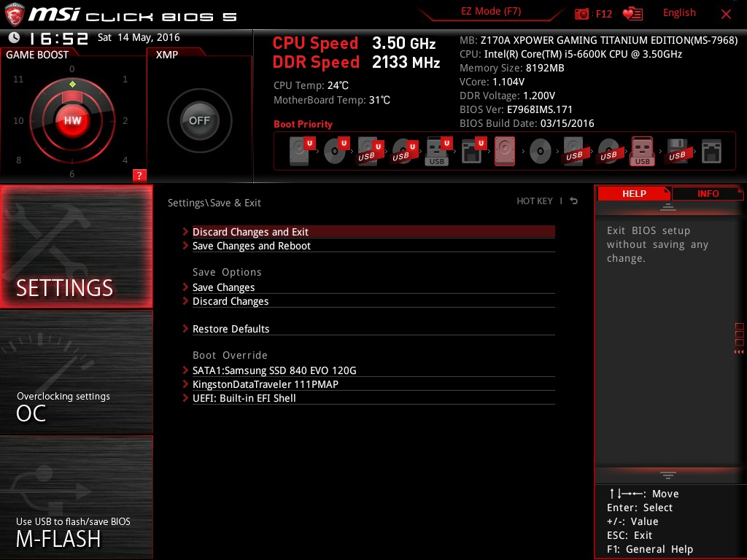Open the favorites heart icon
The height and width of the screenshot is (560, 747).
click(x=632, y=14)
